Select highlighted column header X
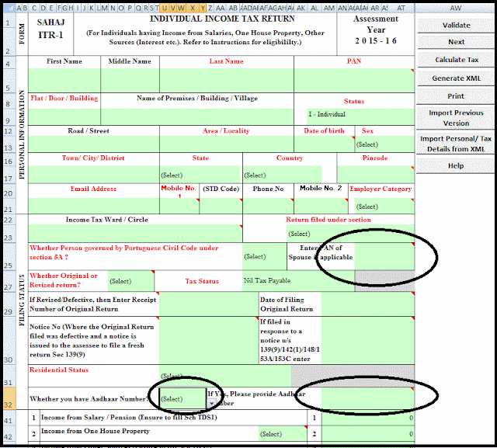Viewport: 497px width, 448px height. tap(193, 8)
